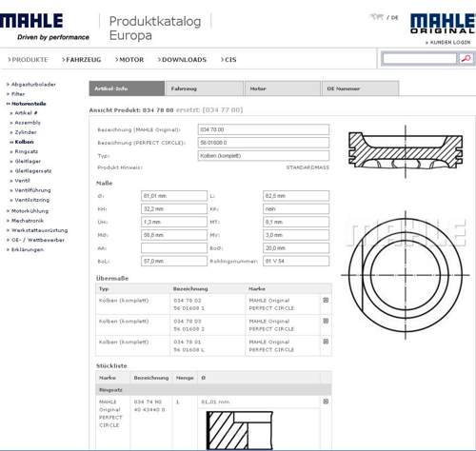Click the MAHLE Original designation field

[x=264, y=129]
